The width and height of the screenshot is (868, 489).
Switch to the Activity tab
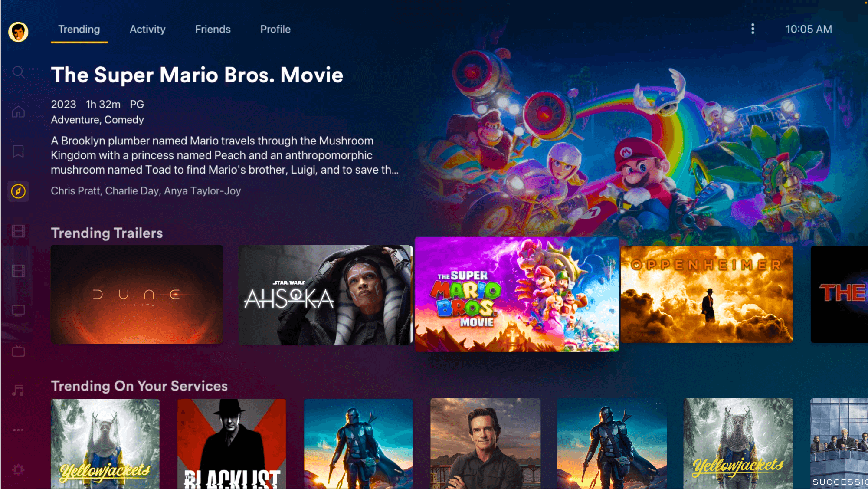(147, 29)
